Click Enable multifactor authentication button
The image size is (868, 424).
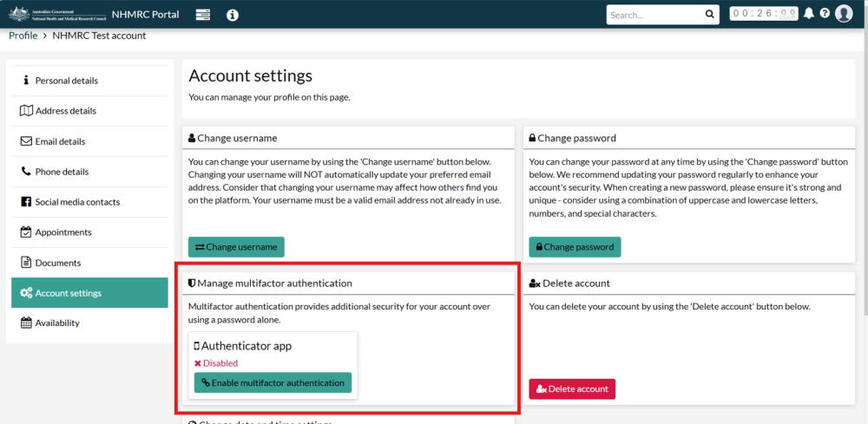pos(273,382)
